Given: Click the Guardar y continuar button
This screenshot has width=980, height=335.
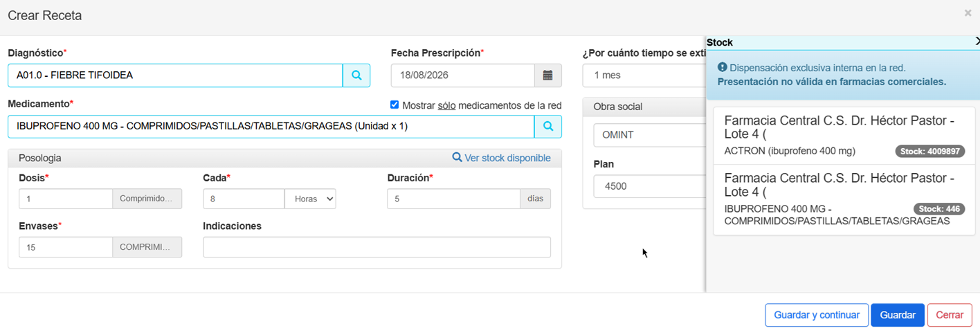Looking at the screenshot, I should (817, 315).
